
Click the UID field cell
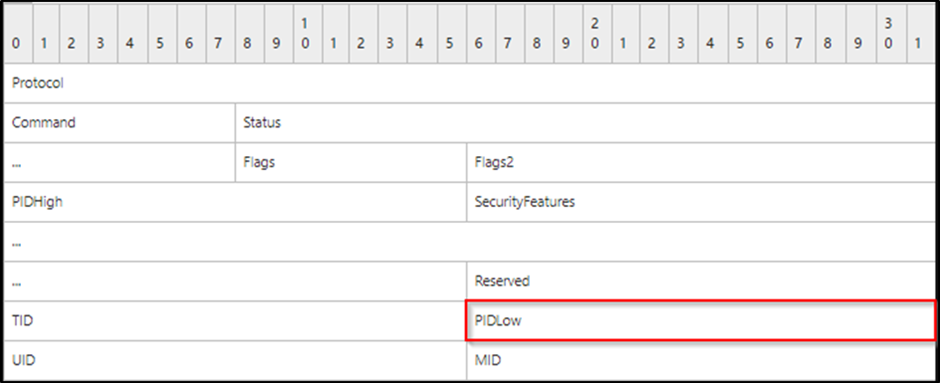coord(235,360)
